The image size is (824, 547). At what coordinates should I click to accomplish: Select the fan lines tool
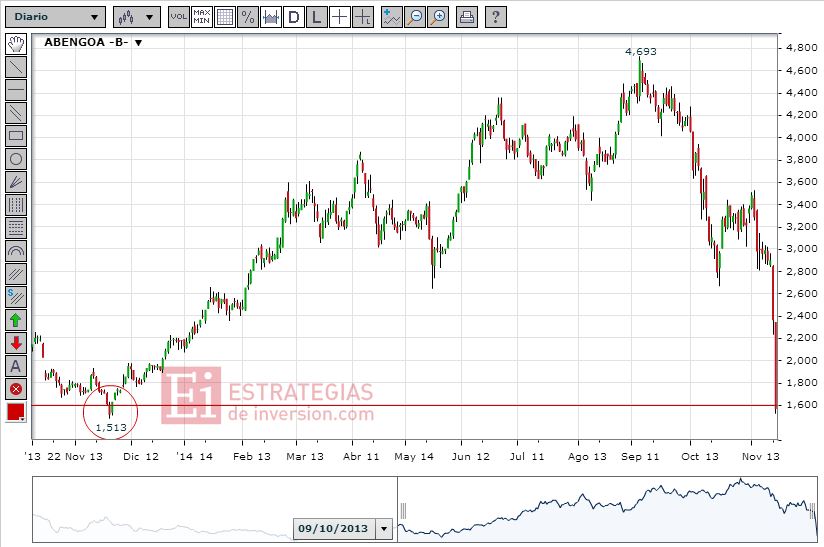click(x=16, y=182)
